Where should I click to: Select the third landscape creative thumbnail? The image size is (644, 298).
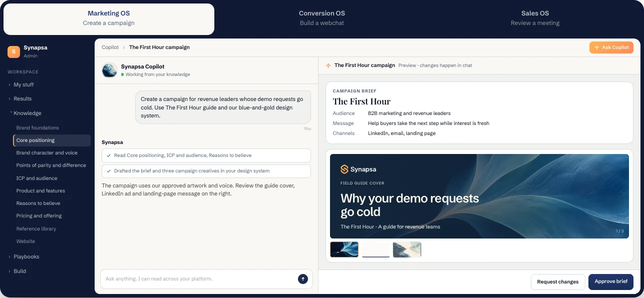[x=407, y=249]
